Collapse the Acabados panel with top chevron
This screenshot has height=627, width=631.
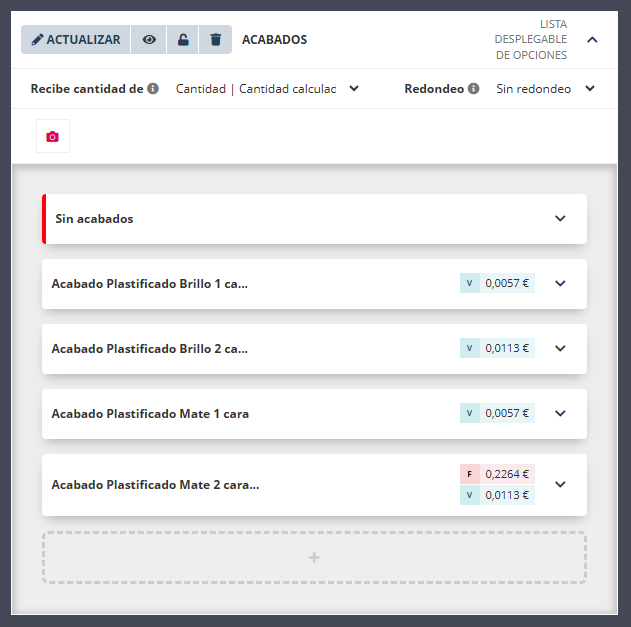click(x=592, y=40)
